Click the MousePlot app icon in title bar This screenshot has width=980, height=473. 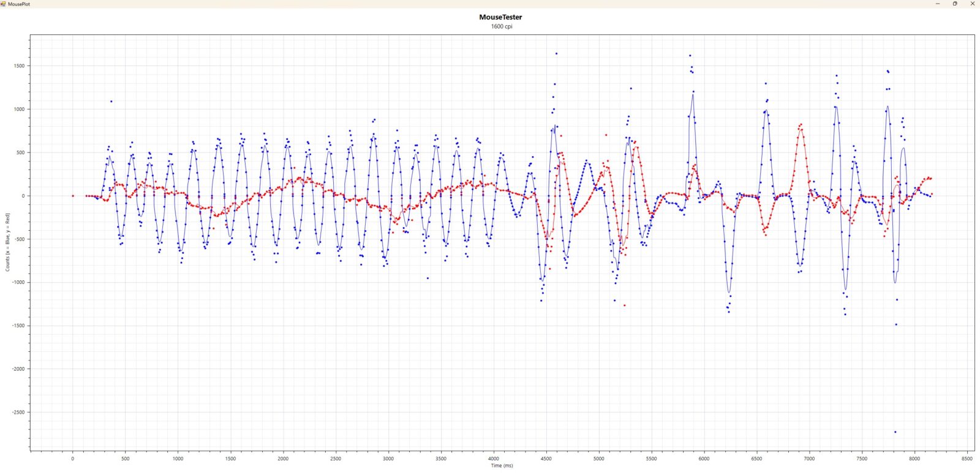click(x=3, y=4)
